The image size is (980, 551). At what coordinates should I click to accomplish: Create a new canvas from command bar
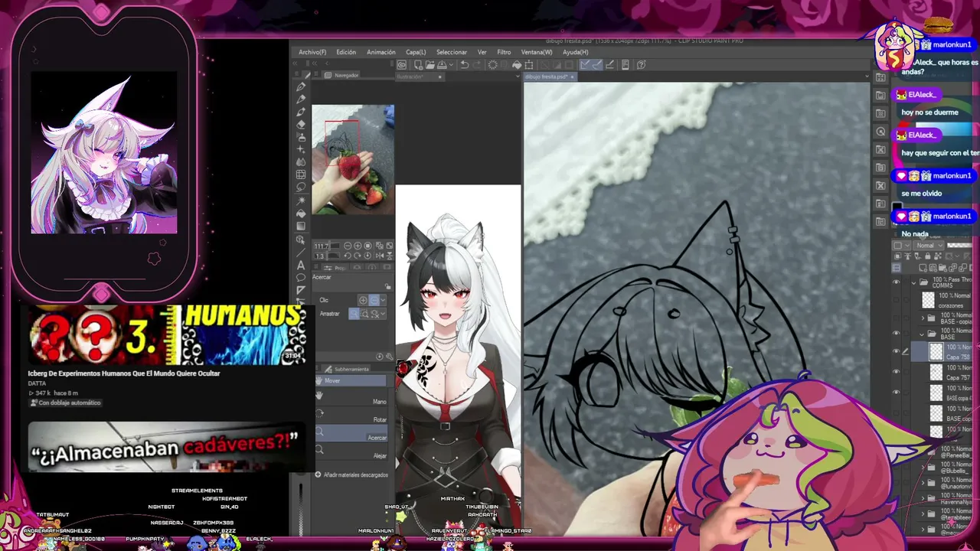point(419,65)
